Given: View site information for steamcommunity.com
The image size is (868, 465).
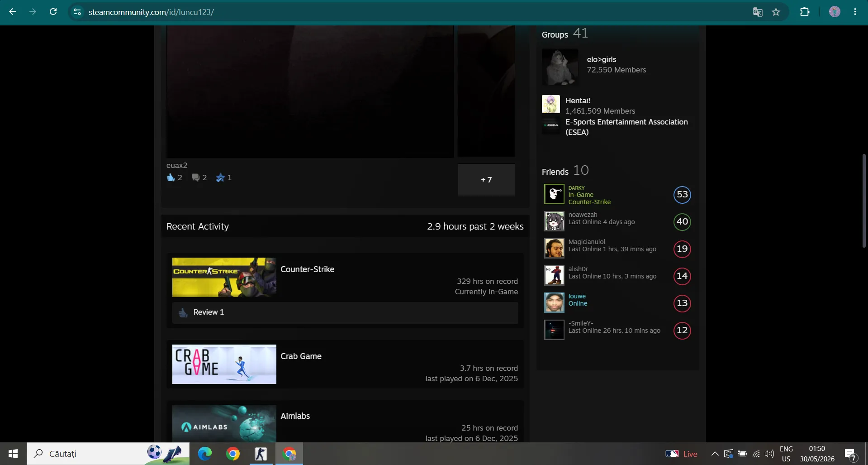Looking at the screenshot, I should click(x=77, y=12).
